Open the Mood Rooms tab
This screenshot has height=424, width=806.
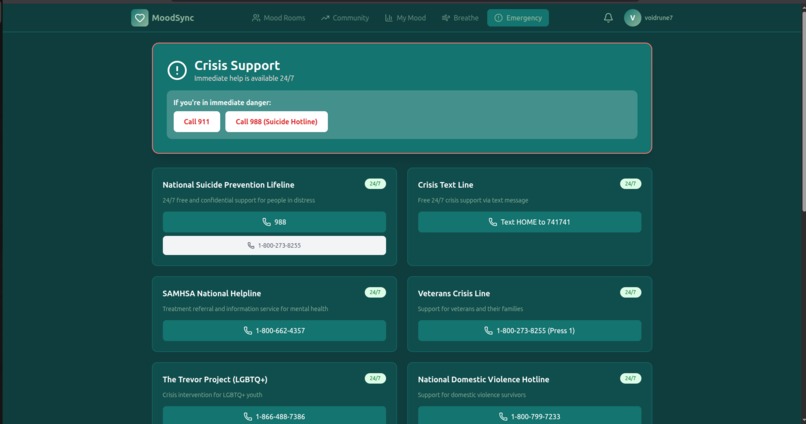click(279, 18)
